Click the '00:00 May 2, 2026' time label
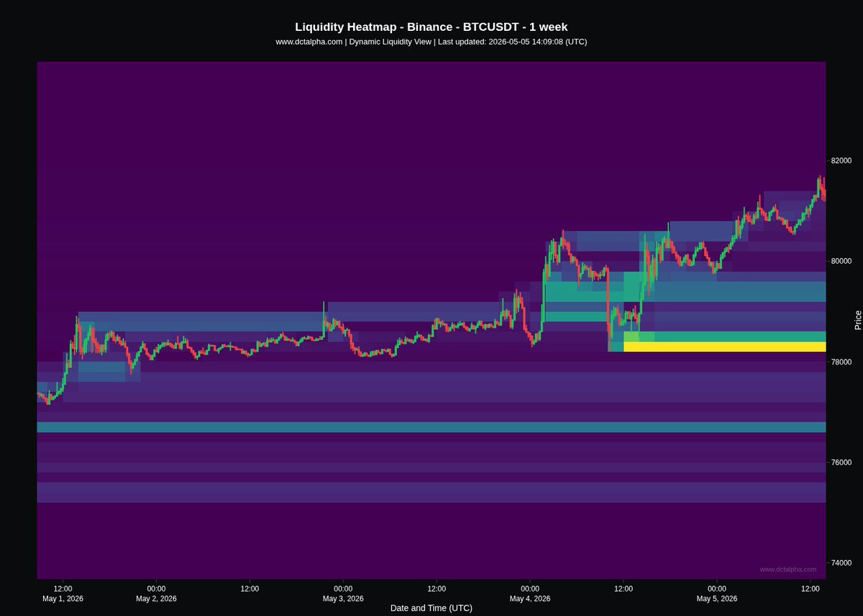Viewport: 863px width, 616px height. point(156,594)
